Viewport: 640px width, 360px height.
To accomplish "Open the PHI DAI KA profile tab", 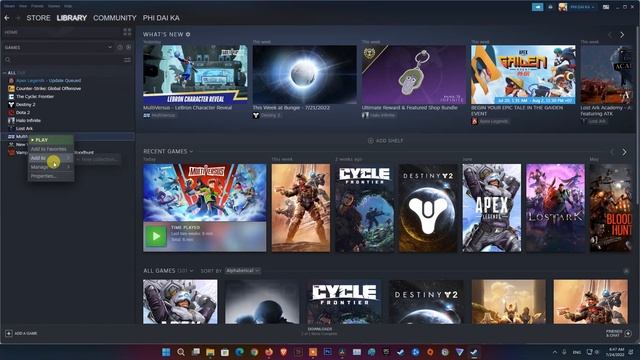I will click(161, 18).
